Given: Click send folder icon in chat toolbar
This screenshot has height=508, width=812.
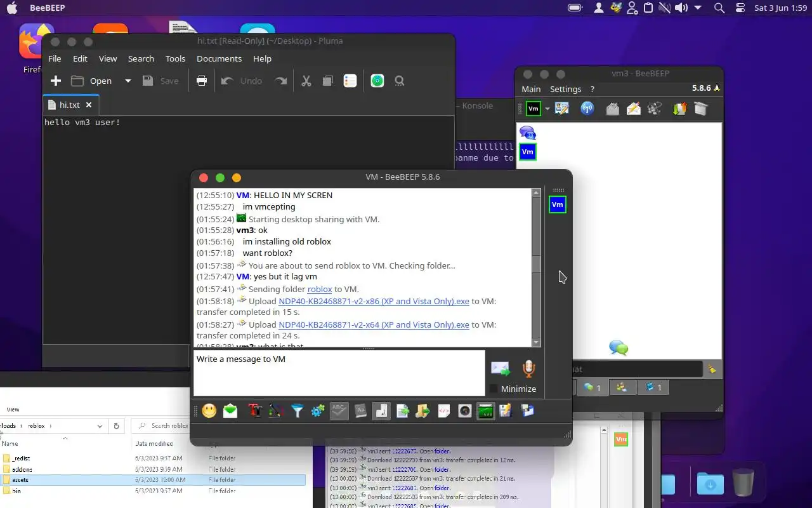Looking at the screenshot, I should (423, 411).
